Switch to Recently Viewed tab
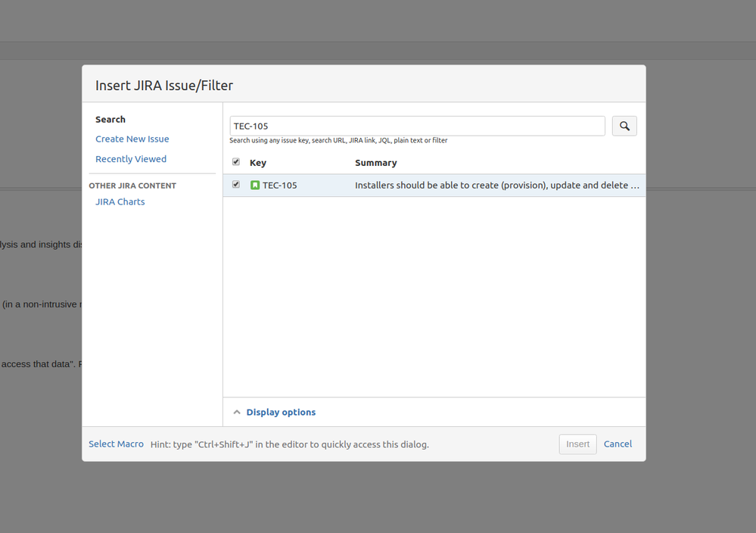The height and width of the screenshot is (533, 756). (x=131, y=159)
